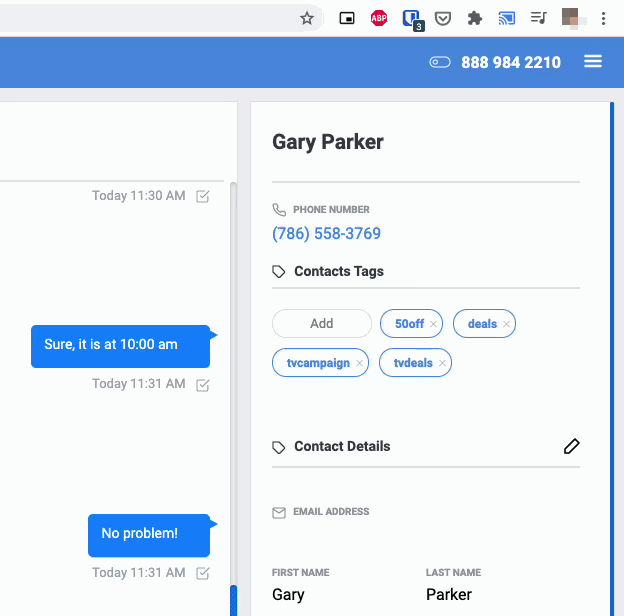624x616 pixels.
Task: Click the message 'Sure, it is at 10:00 am'
Action: [121, 347]
